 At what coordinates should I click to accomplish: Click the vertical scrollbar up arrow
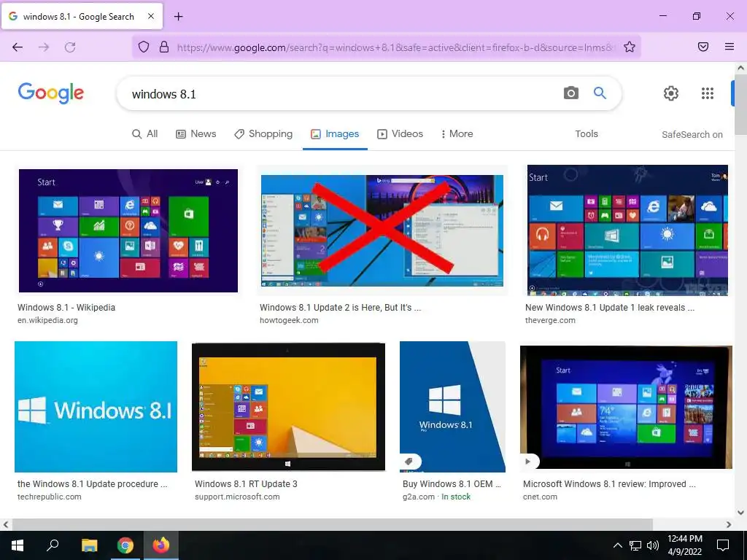click(x=741, y=68)
